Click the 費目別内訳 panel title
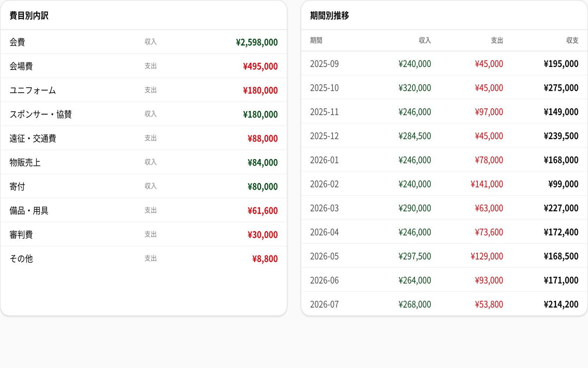Screen dimensions: 588x368 tap(29, 15)
